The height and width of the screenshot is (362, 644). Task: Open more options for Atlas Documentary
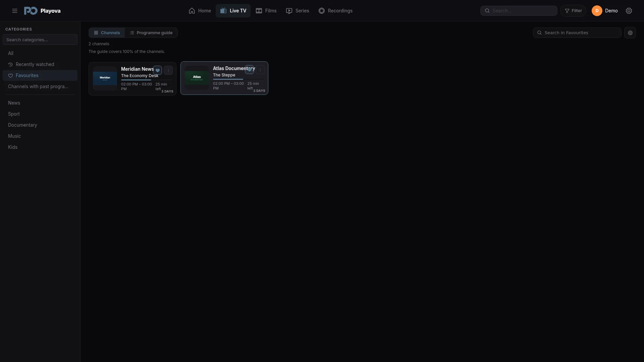pyautogui.click(x=260, y=70)
